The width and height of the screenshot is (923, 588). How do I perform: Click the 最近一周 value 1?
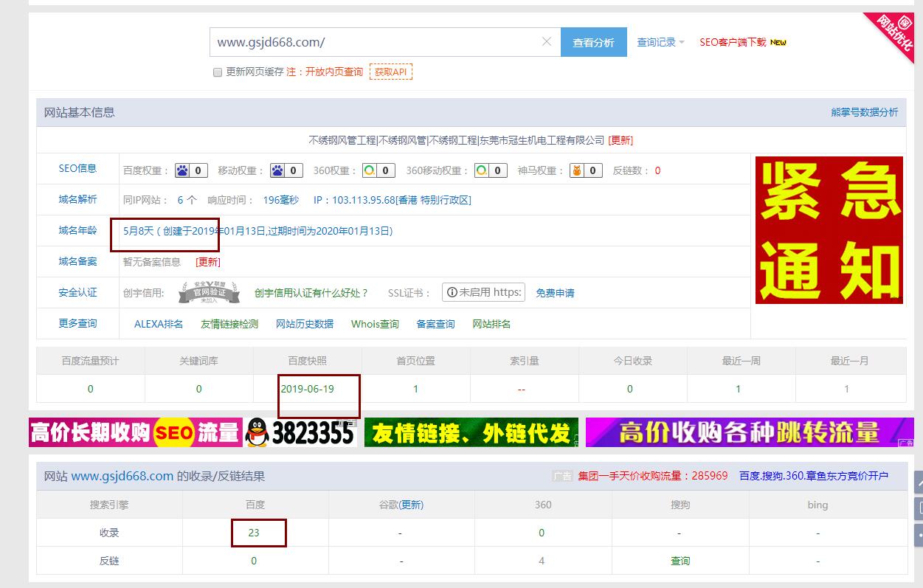(738, 389)
